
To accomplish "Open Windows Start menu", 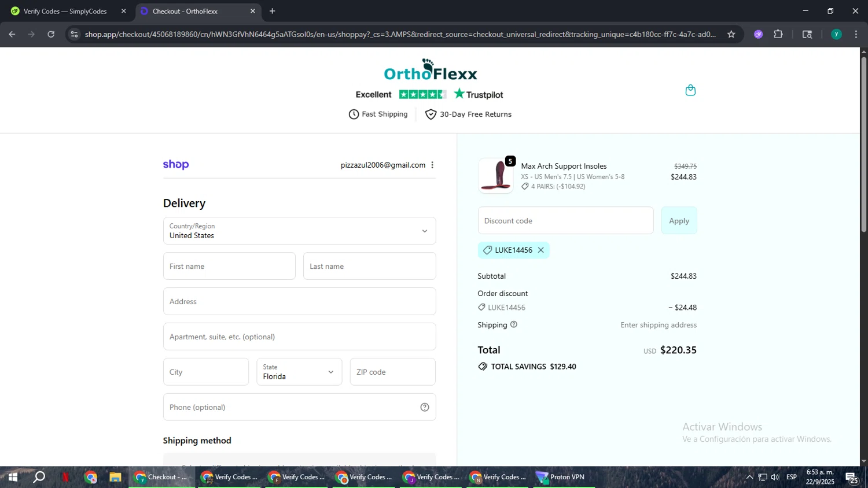I will [12, 477].
